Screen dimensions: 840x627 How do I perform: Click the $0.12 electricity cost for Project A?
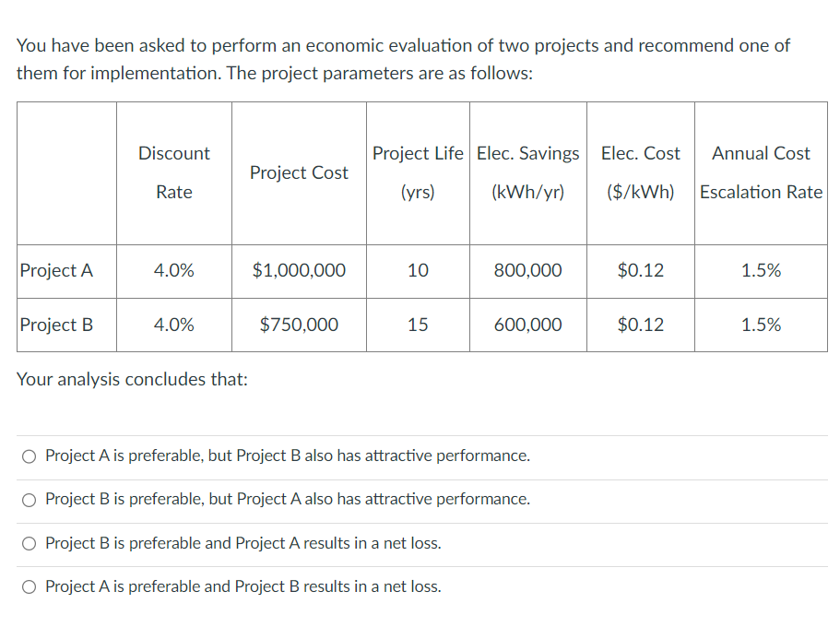[x=640, y=271]
